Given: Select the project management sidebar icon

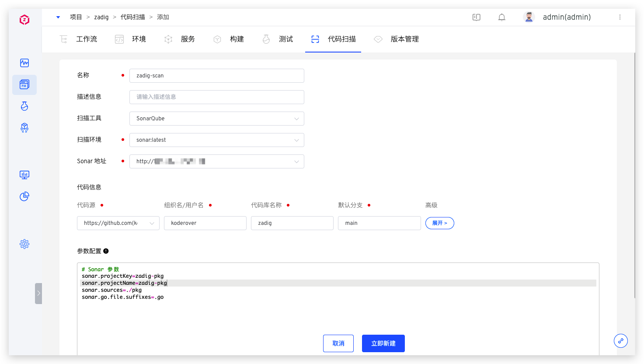Looking at the screenshot, I should (24, 85).
